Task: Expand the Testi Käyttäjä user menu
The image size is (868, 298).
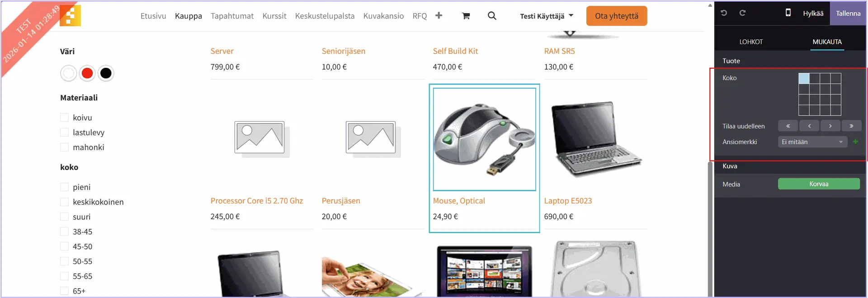Action: [x=547, y=16]
